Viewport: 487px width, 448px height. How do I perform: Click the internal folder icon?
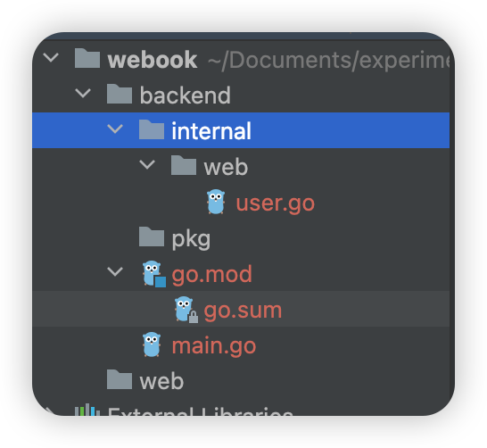152,129
